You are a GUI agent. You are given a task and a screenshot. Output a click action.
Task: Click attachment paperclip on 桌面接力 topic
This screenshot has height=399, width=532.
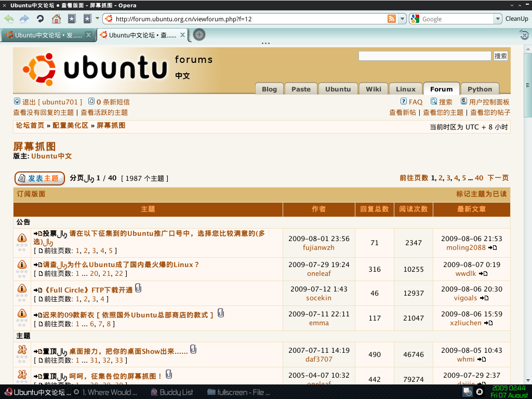(193, 349)
